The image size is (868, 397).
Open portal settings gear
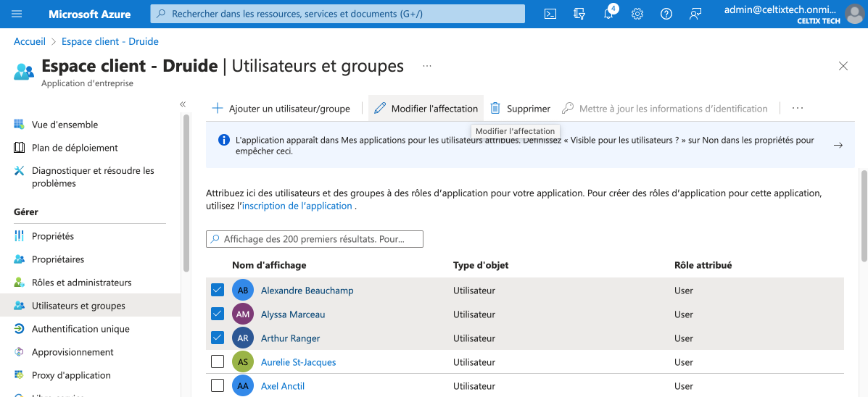(x=637, y=14)
